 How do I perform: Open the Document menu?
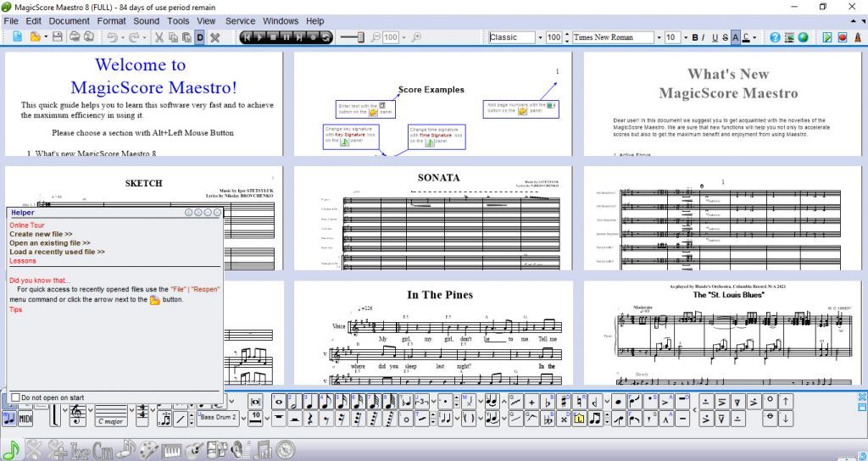[x=70, y=21]
